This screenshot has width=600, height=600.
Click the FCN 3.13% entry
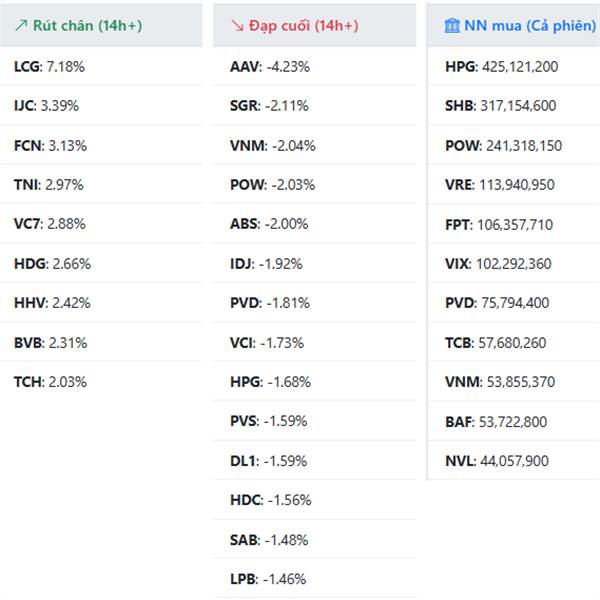[50, 145]
